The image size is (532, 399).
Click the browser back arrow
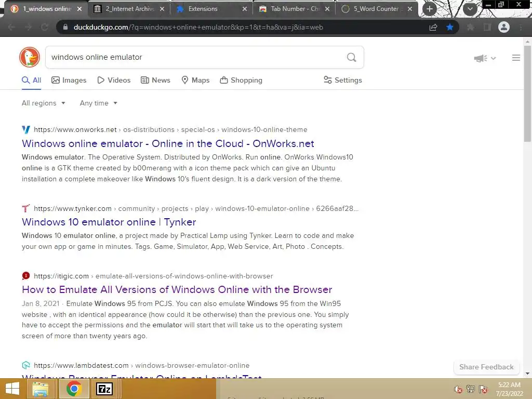tap(11, 27)
